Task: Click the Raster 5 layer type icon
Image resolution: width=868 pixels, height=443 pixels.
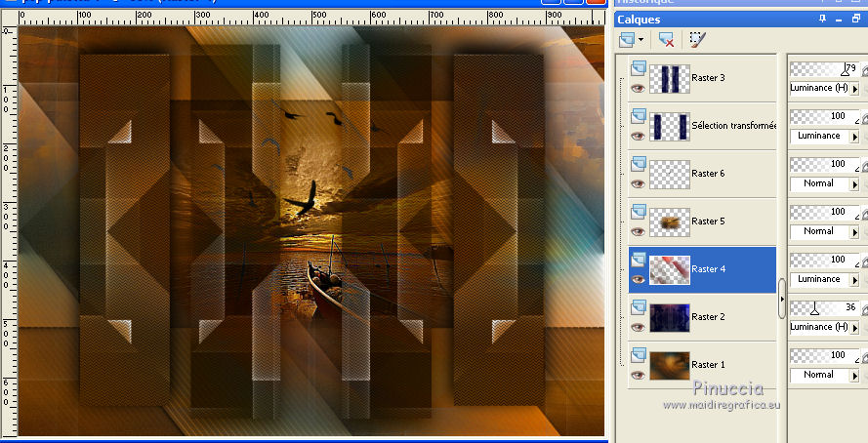Action: [639, 211]
